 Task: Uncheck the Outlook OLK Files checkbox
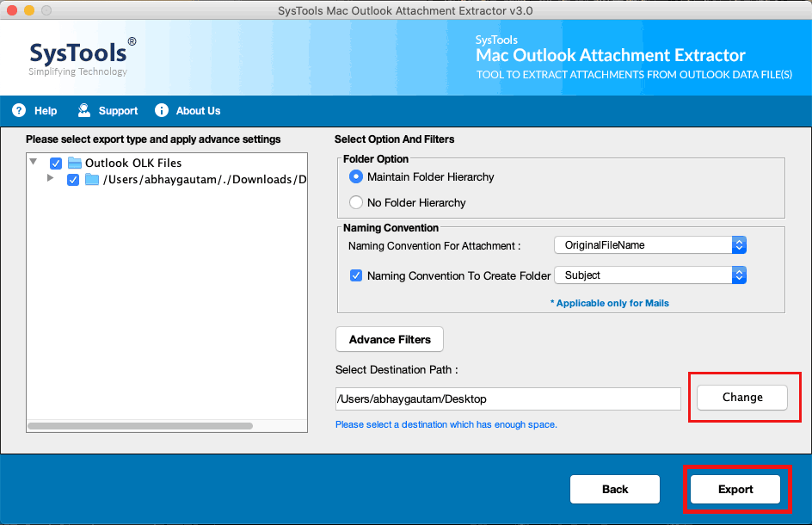pos(56,164)
